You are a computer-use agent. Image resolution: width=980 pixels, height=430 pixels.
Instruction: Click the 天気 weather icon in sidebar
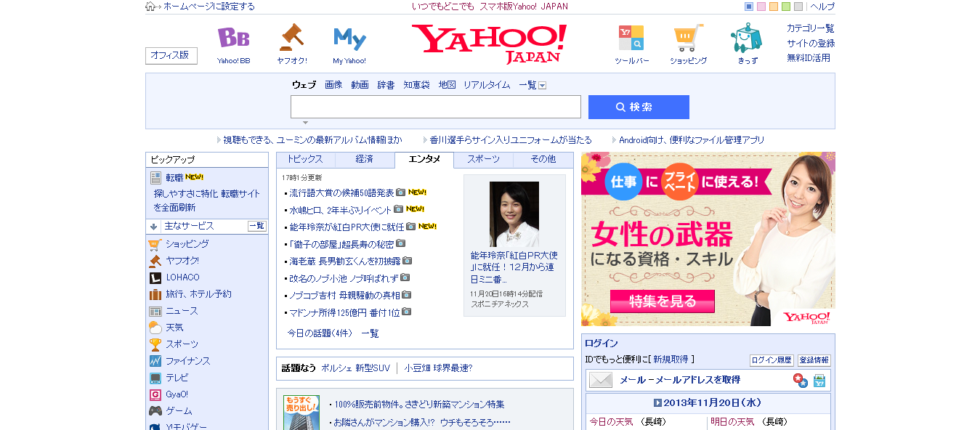click(155, 328)
